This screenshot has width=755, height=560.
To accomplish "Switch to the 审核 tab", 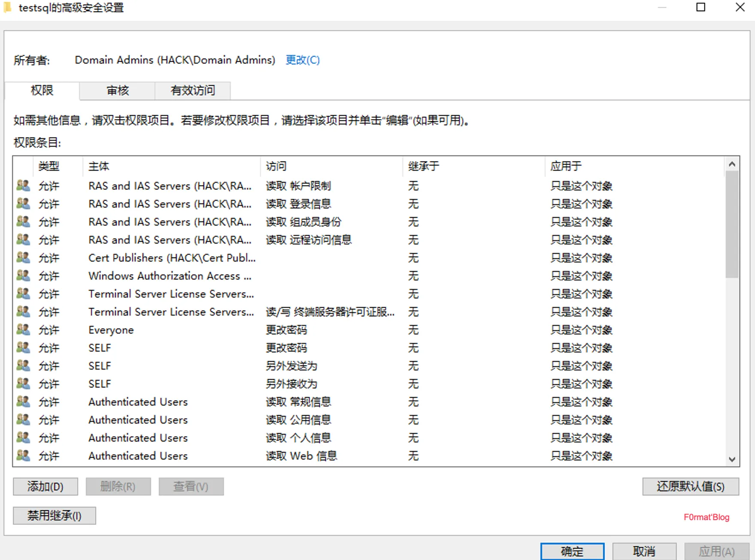I will (x=117, y=90).
